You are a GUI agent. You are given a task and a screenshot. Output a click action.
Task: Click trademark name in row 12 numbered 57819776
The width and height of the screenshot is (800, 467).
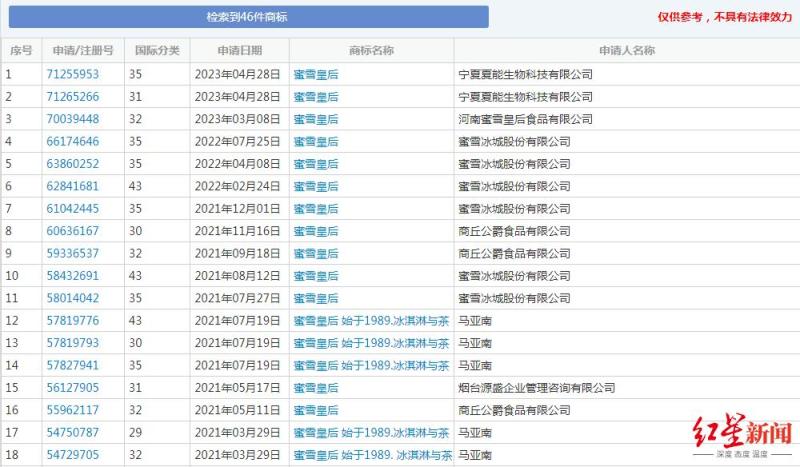pyautogui.click(x=371, y=321)
